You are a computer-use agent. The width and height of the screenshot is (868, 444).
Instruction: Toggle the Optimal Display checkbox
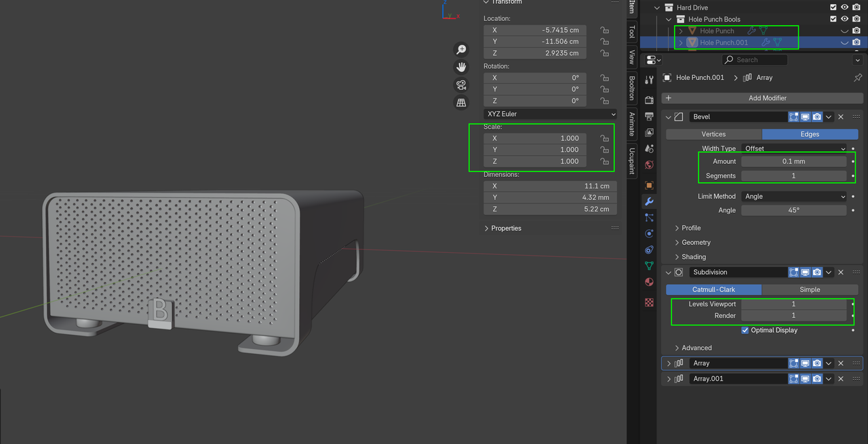coord(745,330)
